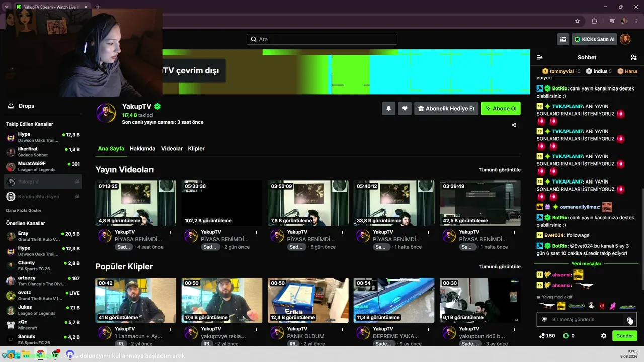644x362 pixels.
Task: Open options for the 33,8 B görüntüleme video
Action: coord(428,232)
